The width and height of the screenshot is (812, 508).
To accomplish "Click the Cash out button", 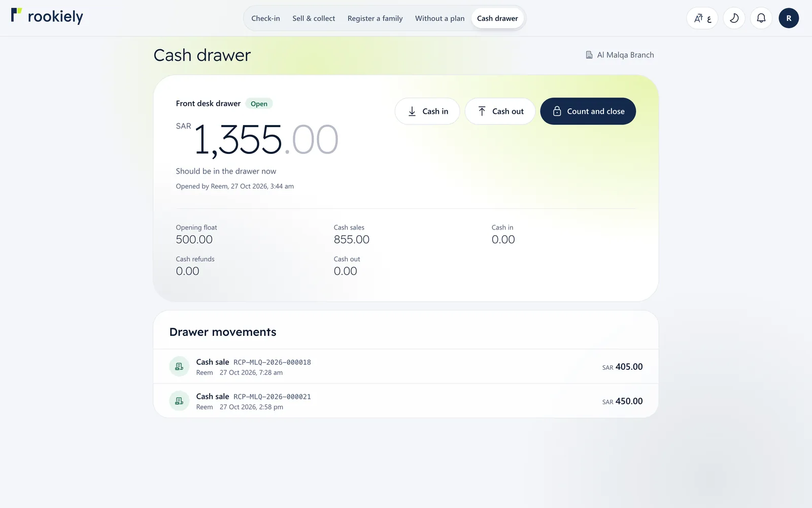I will (x=500, y=111).
